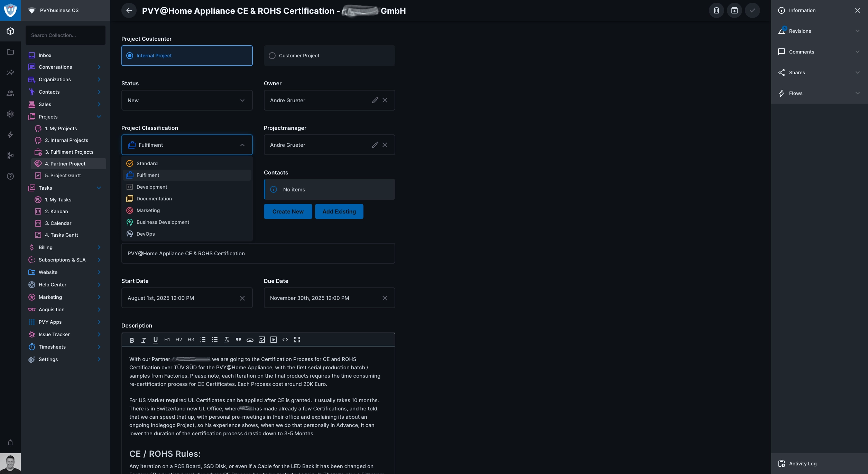Open help icon in left rail
This screenshot has height=474, width=868.
[x=10, y=176]
